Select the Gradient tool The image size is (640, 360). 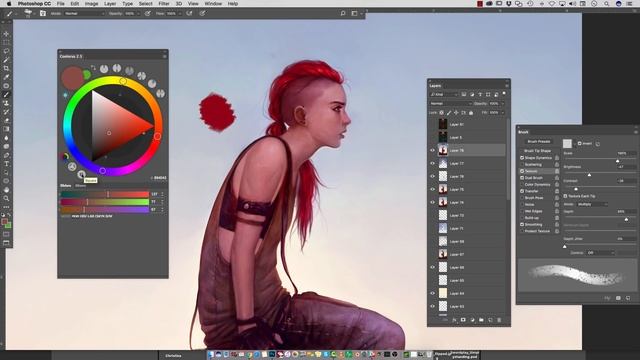6,129
